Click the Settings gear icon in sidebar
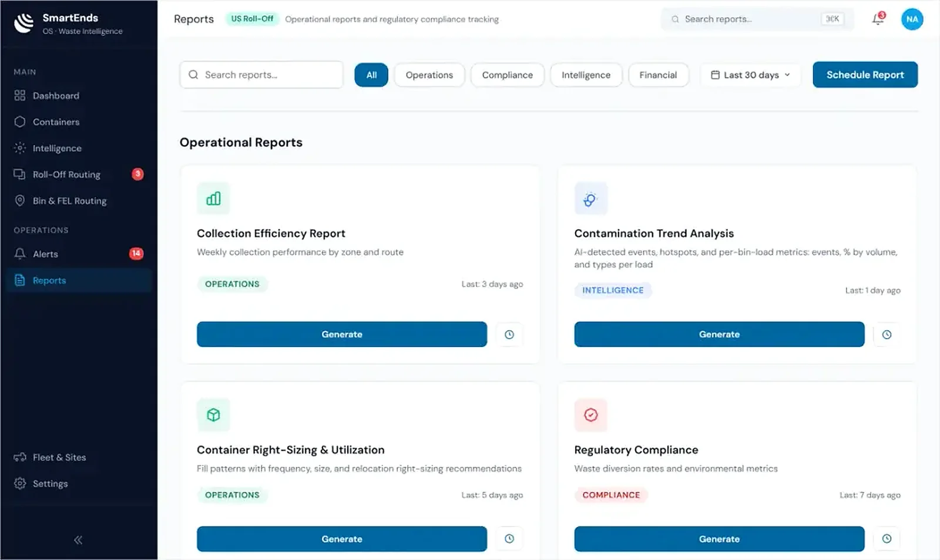 coord(20,483)
